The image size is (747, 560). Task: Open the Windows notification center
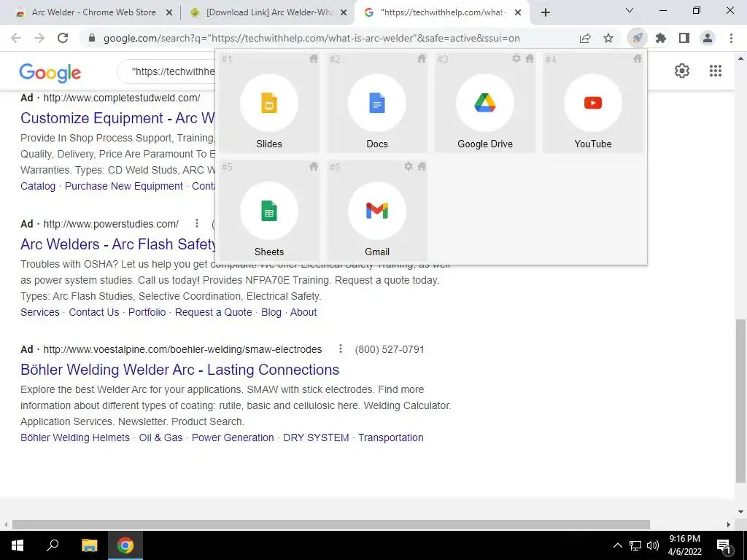(724, 545)
